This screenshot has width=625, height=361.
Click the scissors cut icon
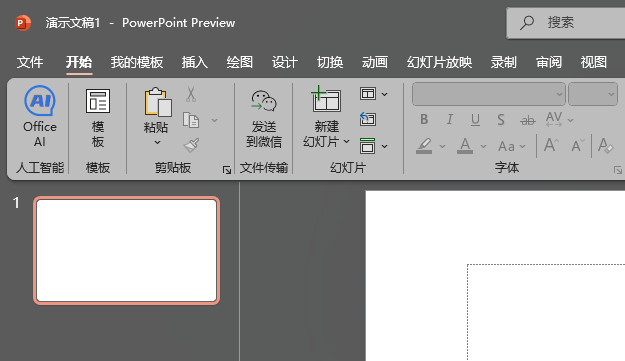click(191, 94)
